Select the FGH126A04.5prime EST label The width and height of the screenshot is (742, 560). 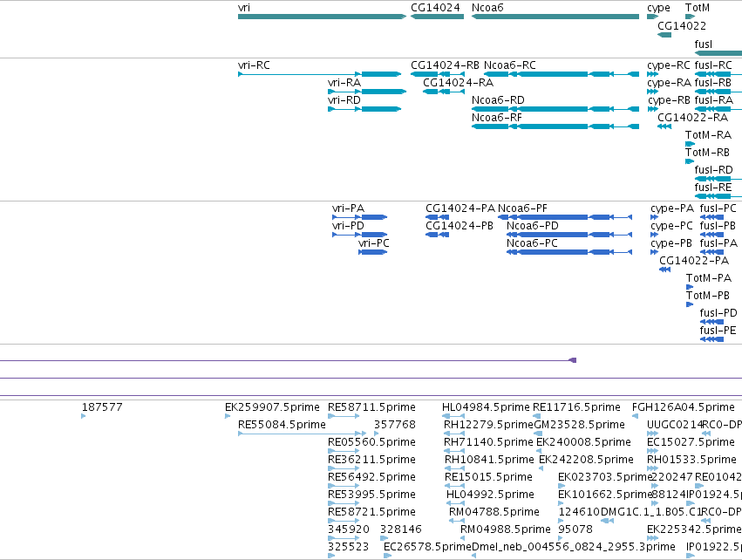pyautogui.click(x=684, y=407)
